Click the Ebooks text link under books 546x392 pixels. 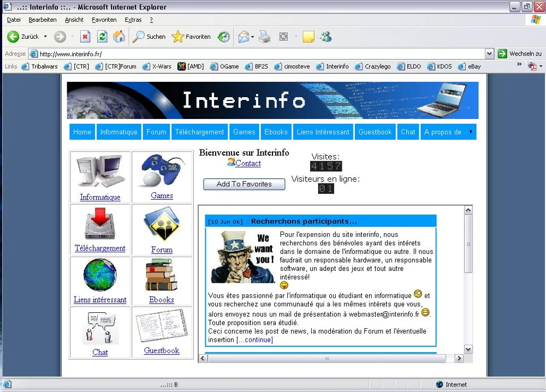point(162,300)
